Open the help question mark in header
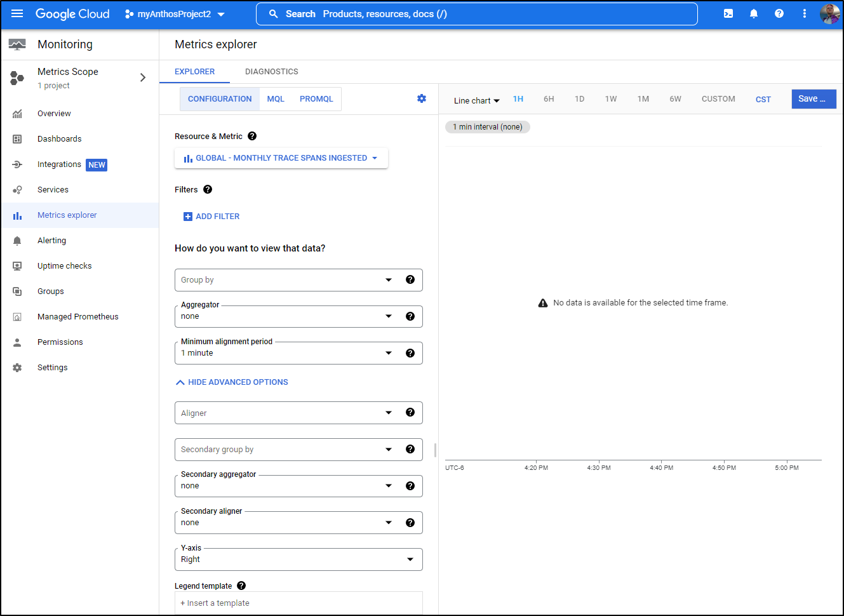 click(x=779, y=13)
